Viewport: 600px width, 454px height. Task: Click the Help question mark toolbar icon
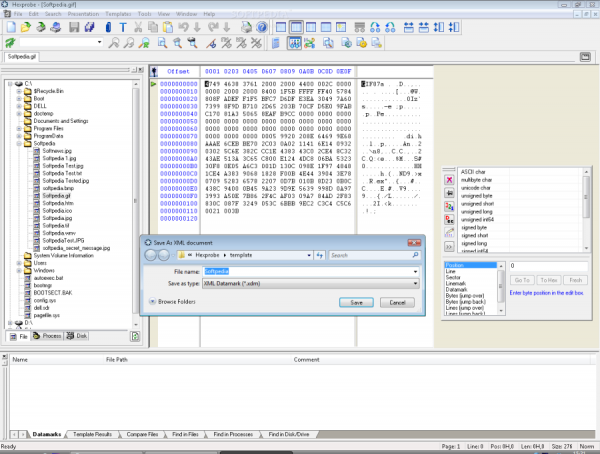261,27
